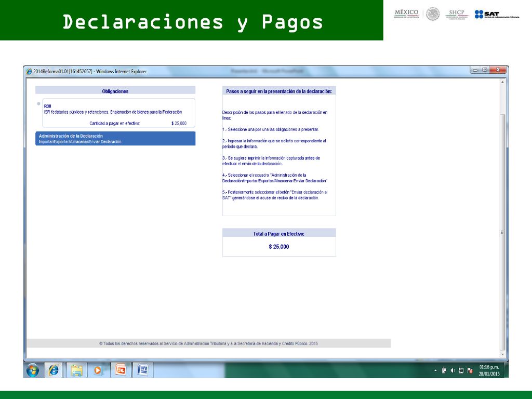The width and height of the screenshot is (532, 399).
Task: Open Administración de la Declaración box
Action: point(115,138)
